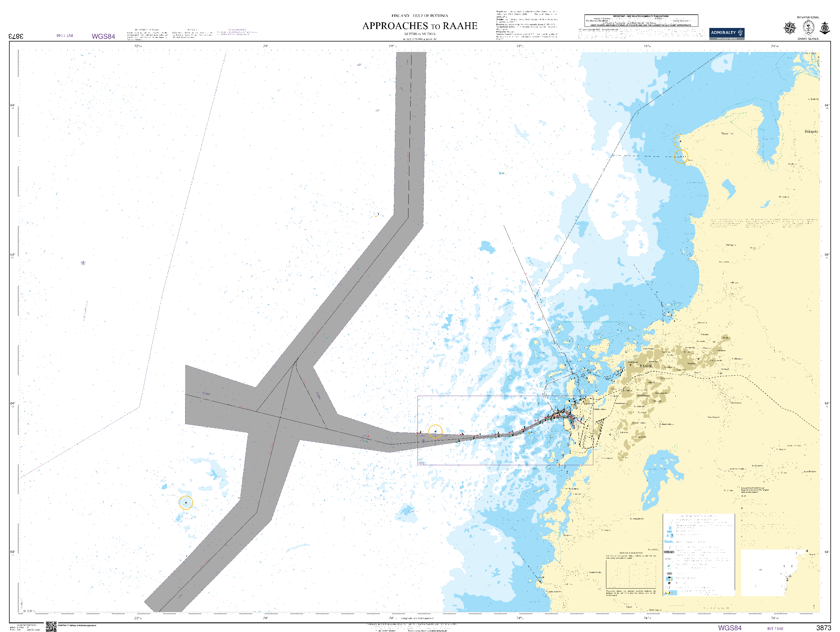Click the CHART SERIES caption below the emblems
840x632 pixels.
coord(808,39)
